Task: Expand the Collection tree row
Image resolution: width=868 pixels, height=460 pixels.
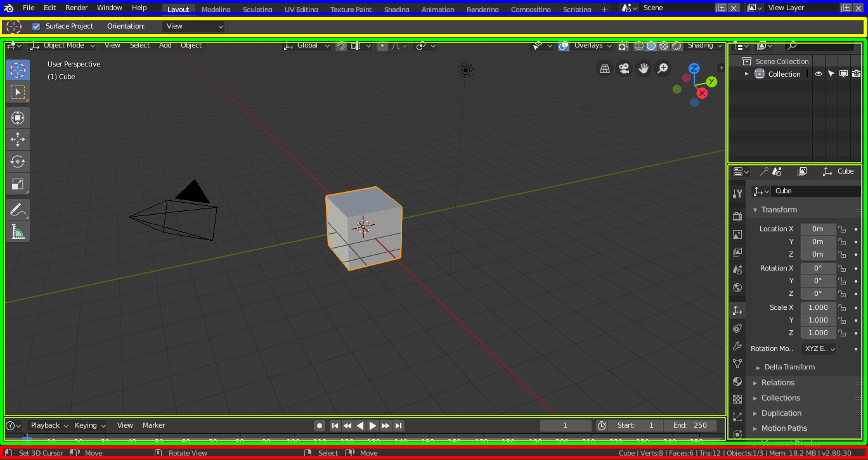Action: (746, 74)
